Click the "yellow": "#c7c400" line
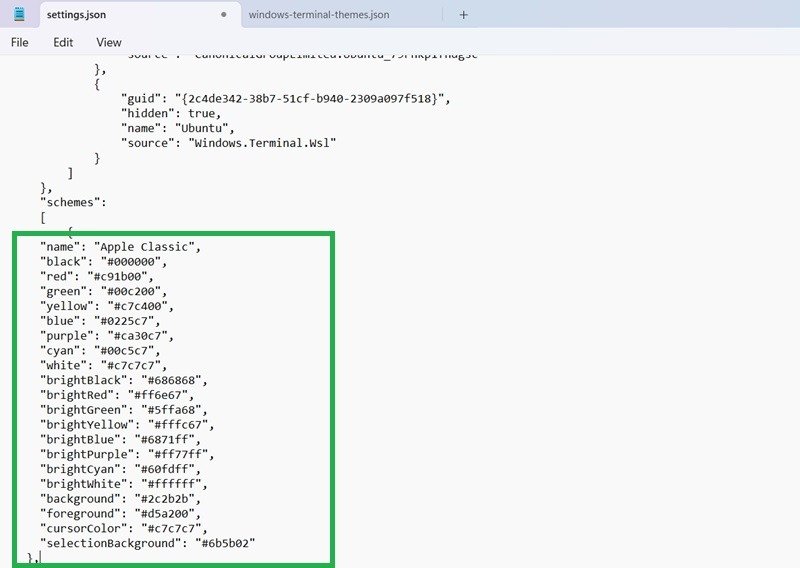The width and height of the screenshot is (800, 568). click(x=107, y=306)
